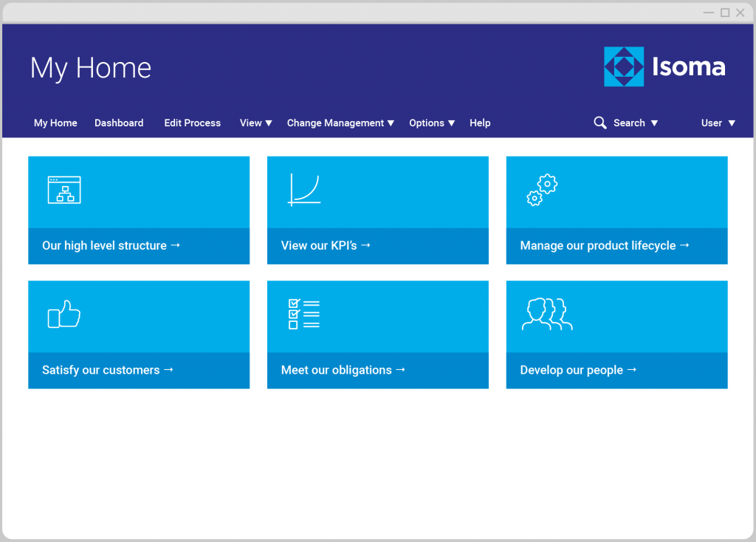Click the org chart structure icon

tap(64, 190)
